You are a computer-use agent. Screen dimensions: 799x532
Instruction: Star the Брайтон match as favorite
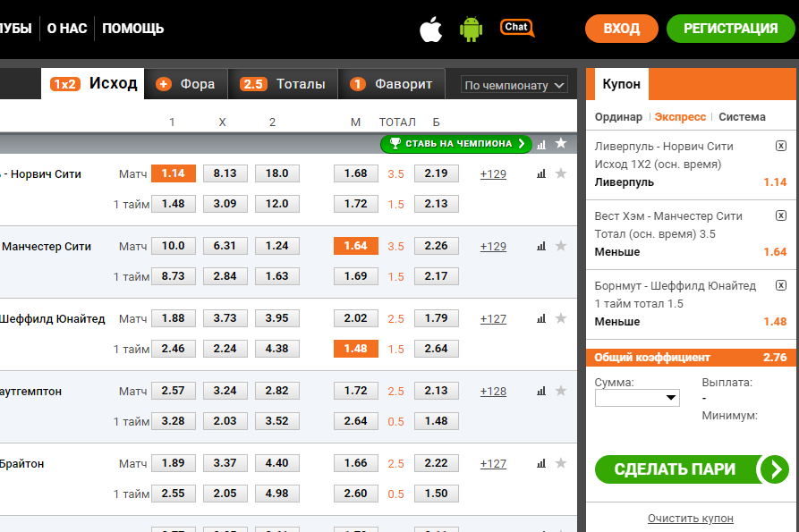tap(561, 463)
